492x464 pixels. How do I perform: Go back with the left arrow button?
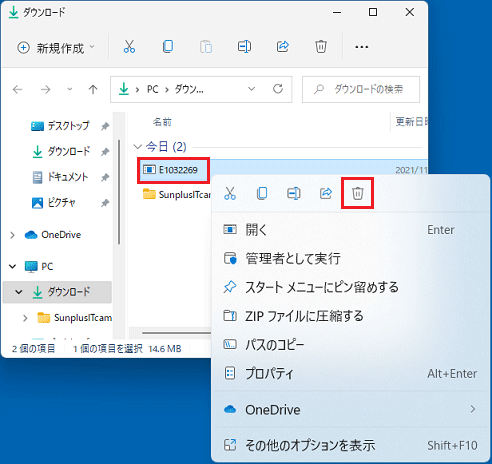[17, 89]
